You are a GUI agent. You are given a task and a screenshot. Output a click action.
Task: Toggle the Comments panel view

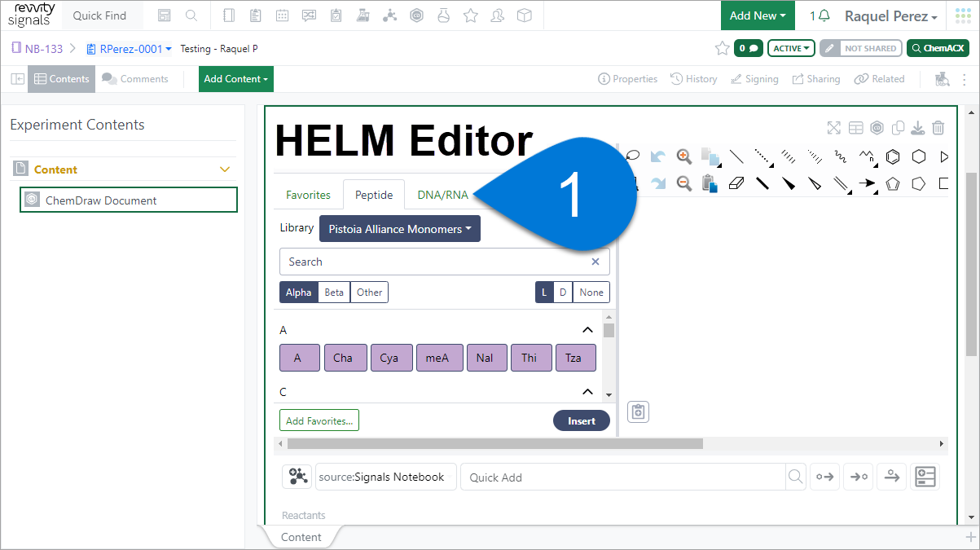[135, 79]
